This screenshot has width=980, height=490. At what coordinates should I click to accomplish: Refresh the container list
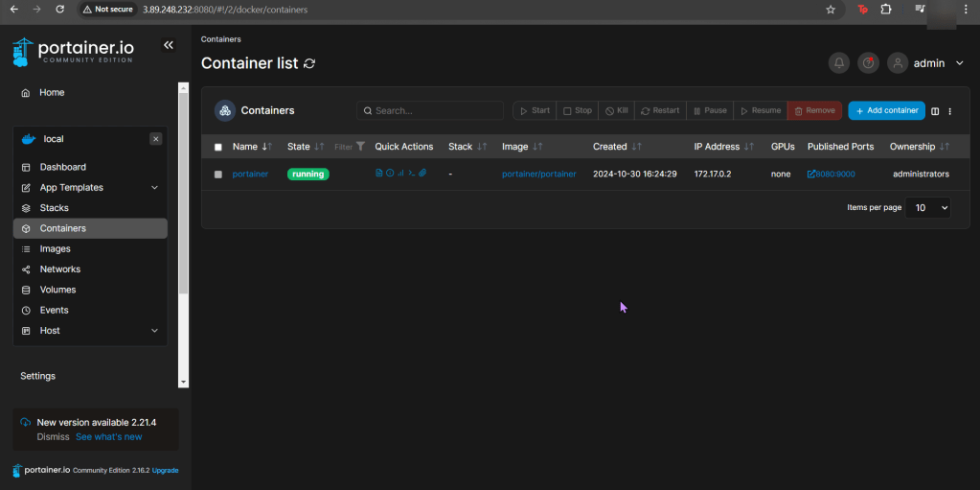[309, 63]
